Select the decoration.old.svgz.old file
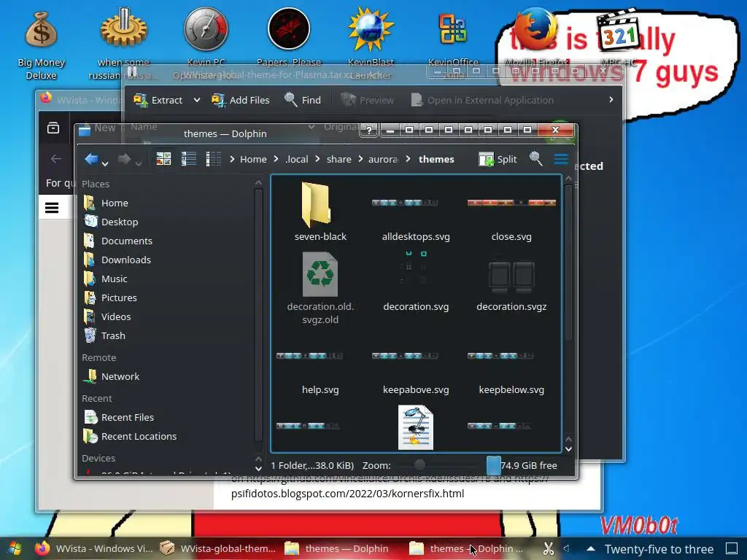747x560 pixels. pyautogui.click(x=320, y=289)
